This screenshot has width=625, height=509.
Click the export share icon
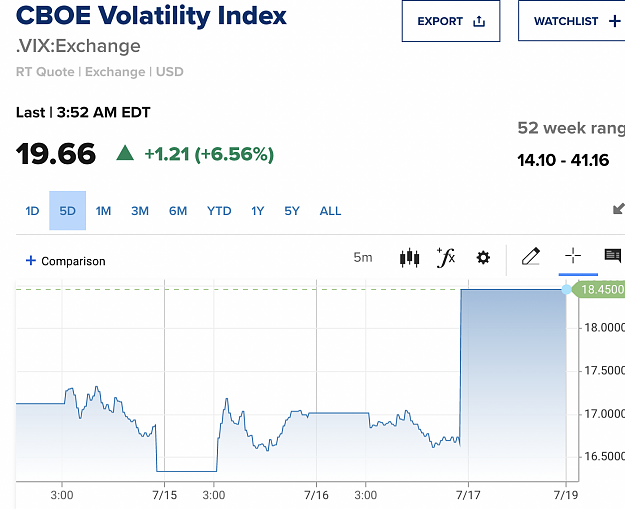[479, 21]
